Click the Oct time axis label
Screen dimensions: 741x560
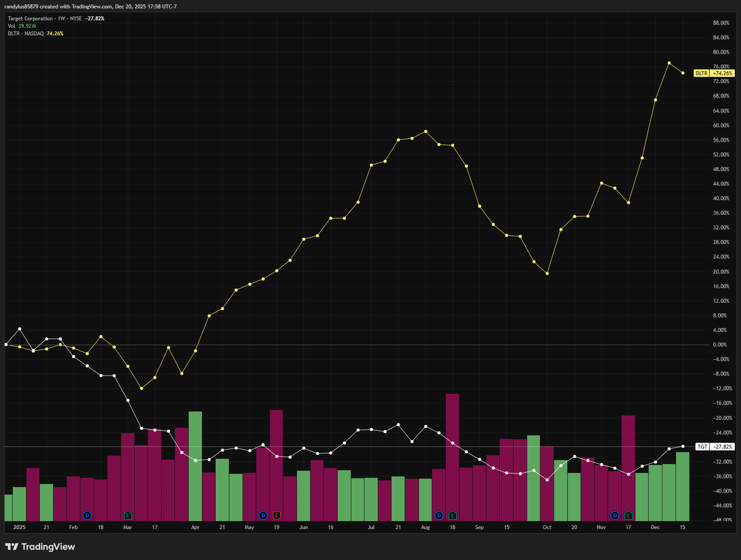[547, 528]
